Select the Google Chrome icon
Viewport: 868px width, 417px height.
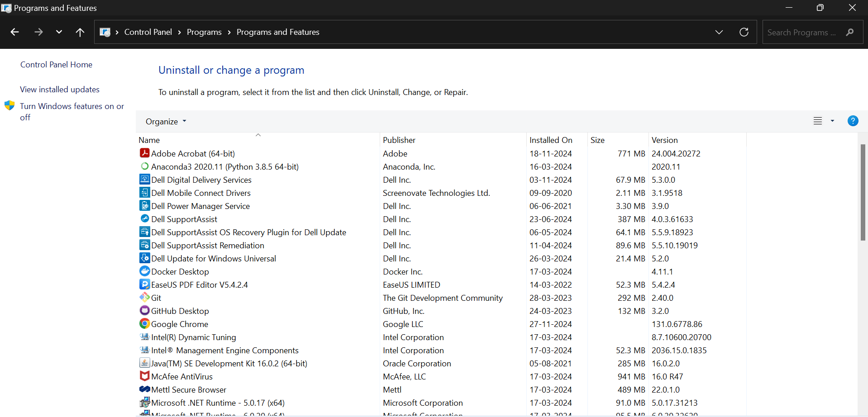(144, 324)
